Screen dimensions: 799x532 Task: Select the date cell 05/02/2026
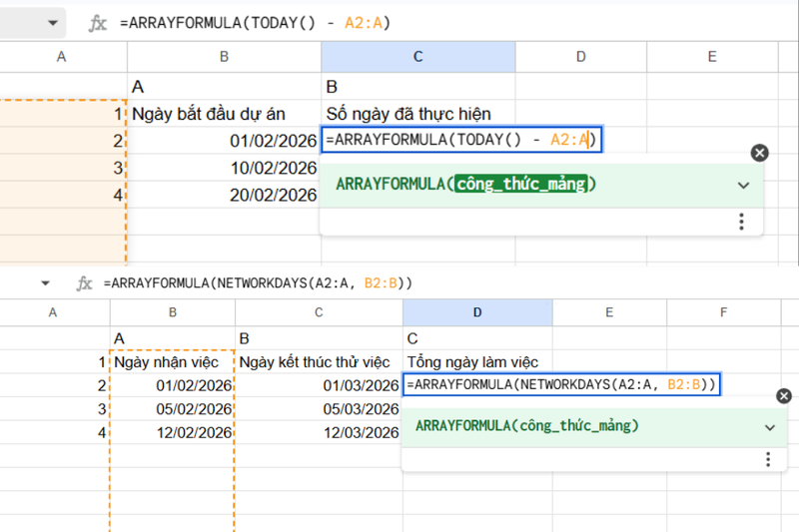173,409
